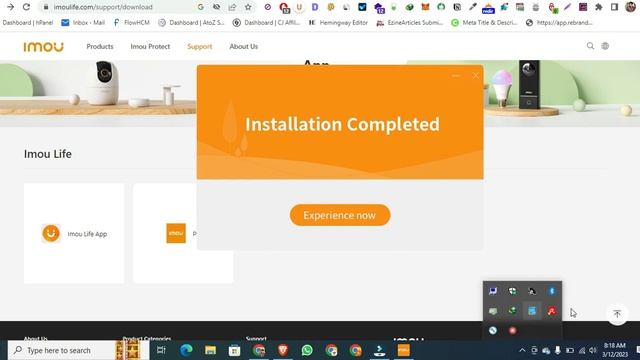Image resolution: width=640 pixels, height=360 pixels.
Task: Bookmark this page with the star
Action: 248,7
